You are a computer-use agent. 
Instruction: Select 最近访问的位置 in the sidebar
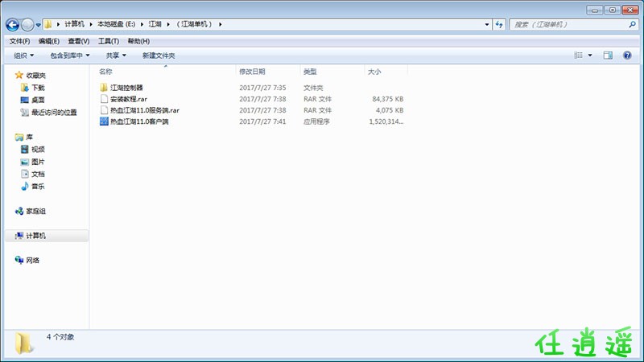[54, 112]
